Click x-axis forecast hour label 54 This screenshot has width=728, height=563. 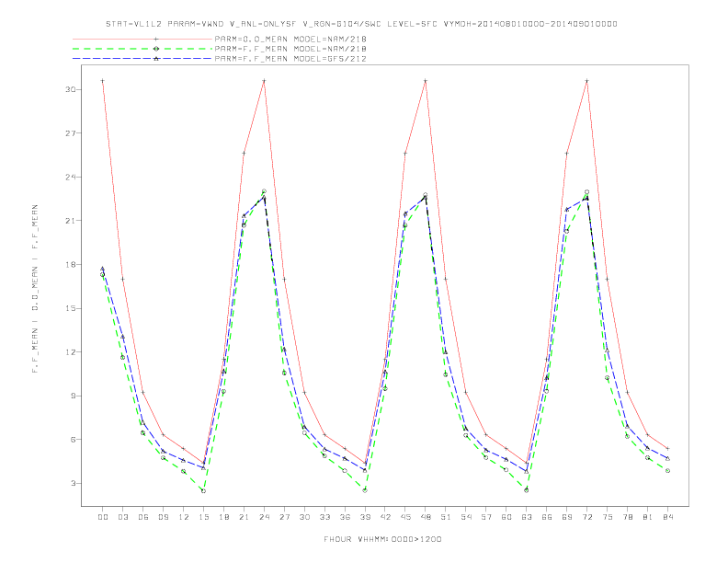tap(466, 517)
